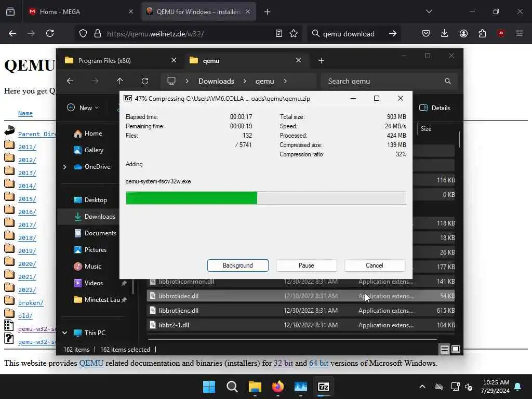Open Firefox extensions menu

click(482, 33)
